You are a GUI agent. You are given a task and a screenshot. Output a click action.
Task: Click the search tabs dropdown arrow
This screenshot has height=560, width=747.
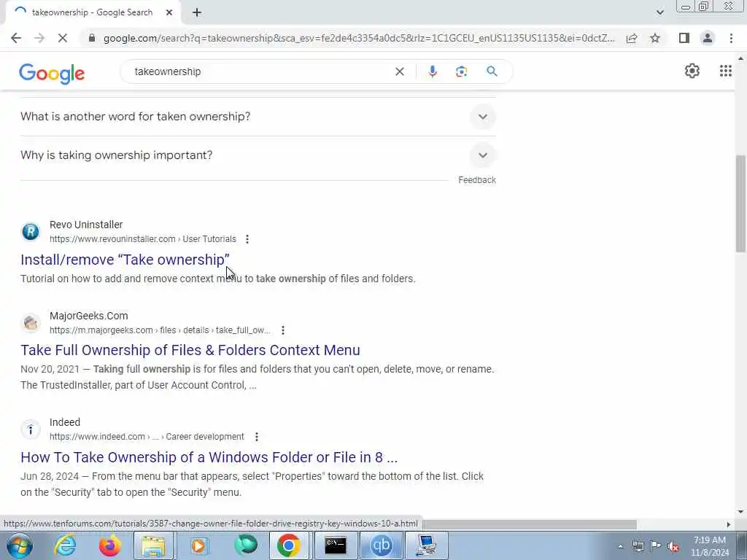point(659,13)
